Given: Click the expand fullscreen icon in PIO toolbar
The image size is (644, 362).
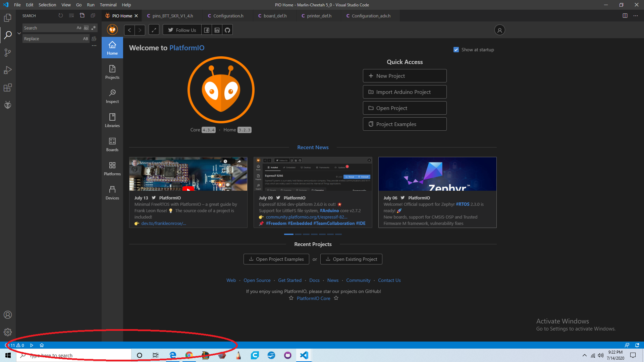Looking at the screenshot, I should pyautogui.click(x=154, y=30).
